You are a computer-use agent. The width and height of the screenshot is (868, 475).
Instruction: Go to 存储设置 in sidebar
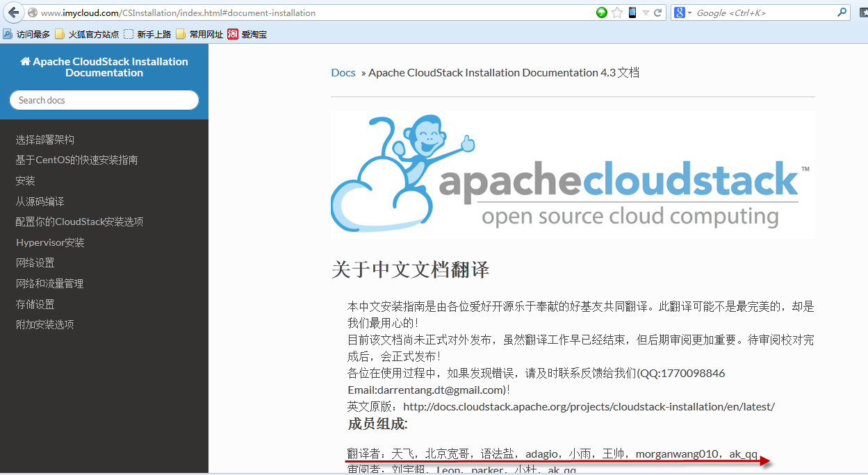[x=35, y=304]
